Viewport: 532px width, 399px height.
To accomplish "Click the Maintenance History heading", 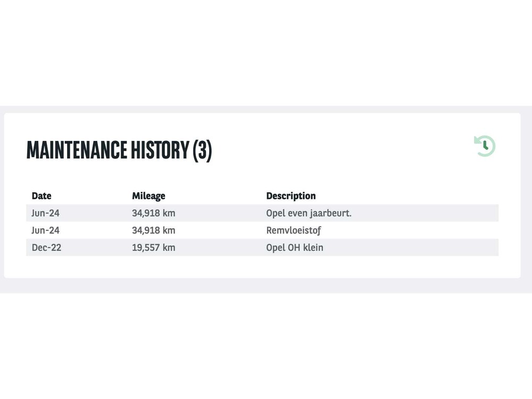I will pos(119,150).
